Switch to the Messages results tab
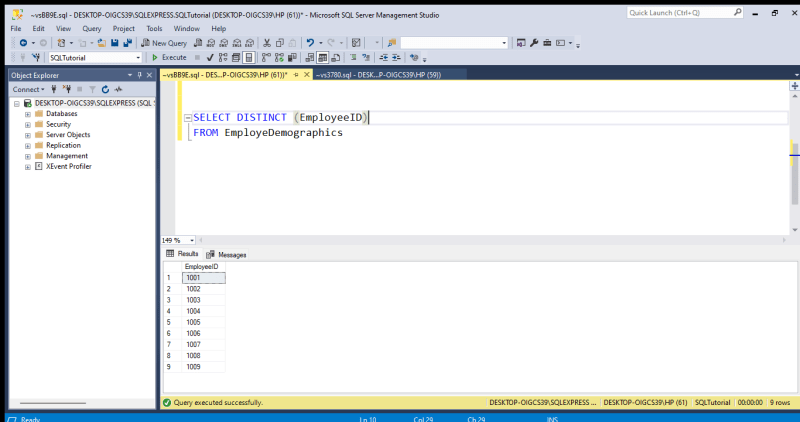The width and height of the screenshot is (800, 422). click(226, 255)
